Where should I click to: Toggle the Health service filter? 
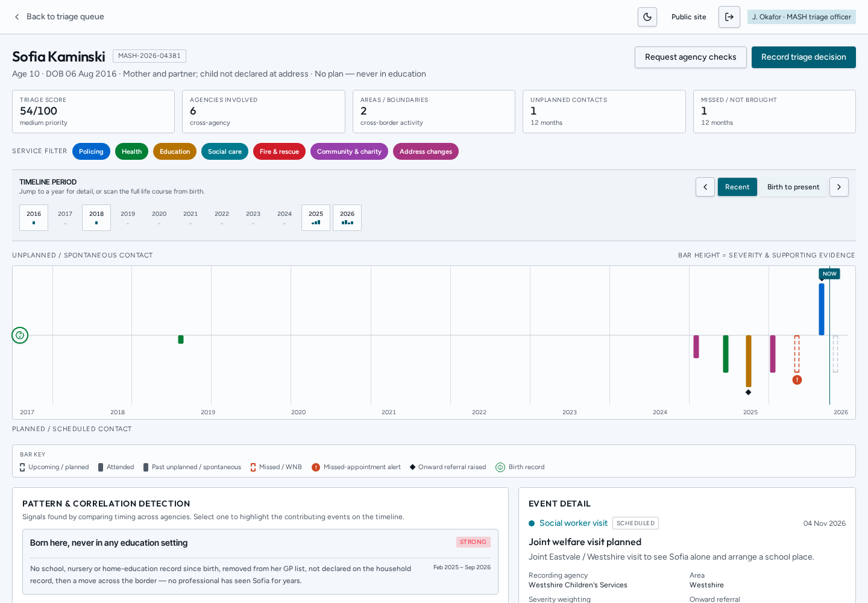[x=131, y=151]
